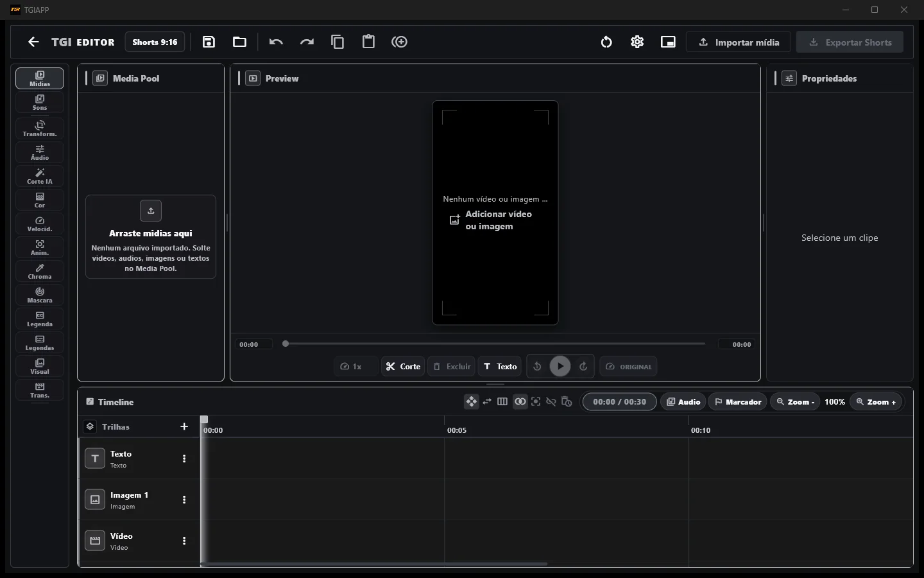Open the Cor sidebar tab
The height and width of the screenshot is (578, 924).
tap(40, 200)
